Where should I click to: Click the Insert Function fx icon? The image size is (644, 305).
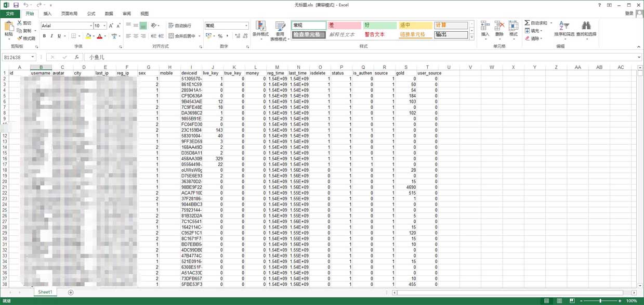click(76, 57)
